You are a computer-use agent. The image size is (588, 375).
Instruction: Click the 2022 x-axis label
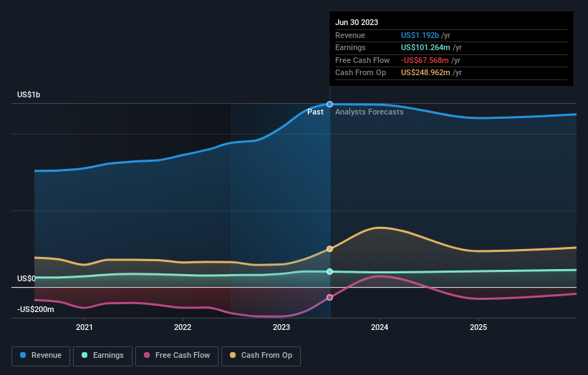(x=183, y=328)
